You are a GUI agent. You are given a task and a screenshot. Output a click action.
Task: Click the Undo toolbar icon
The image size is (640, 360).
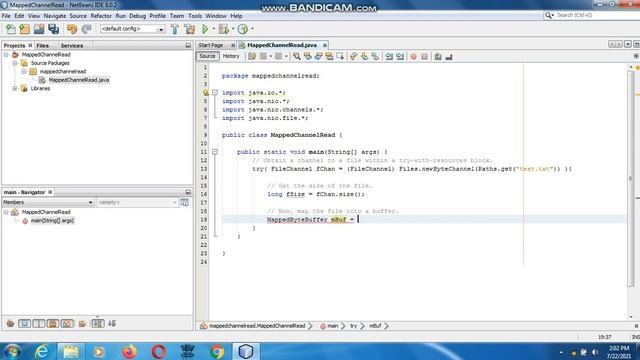(72, 29)
